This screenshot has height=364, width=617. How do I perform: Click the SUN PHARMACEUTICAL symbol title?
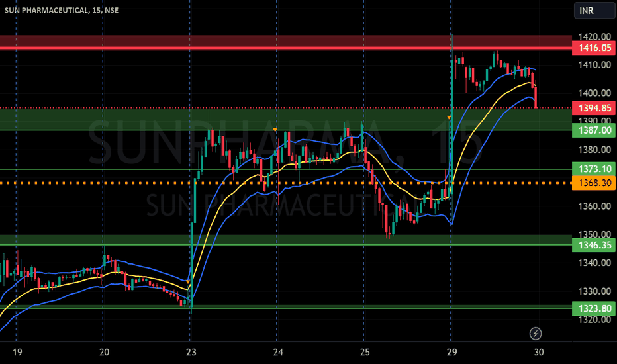click(x=62, y=10)
